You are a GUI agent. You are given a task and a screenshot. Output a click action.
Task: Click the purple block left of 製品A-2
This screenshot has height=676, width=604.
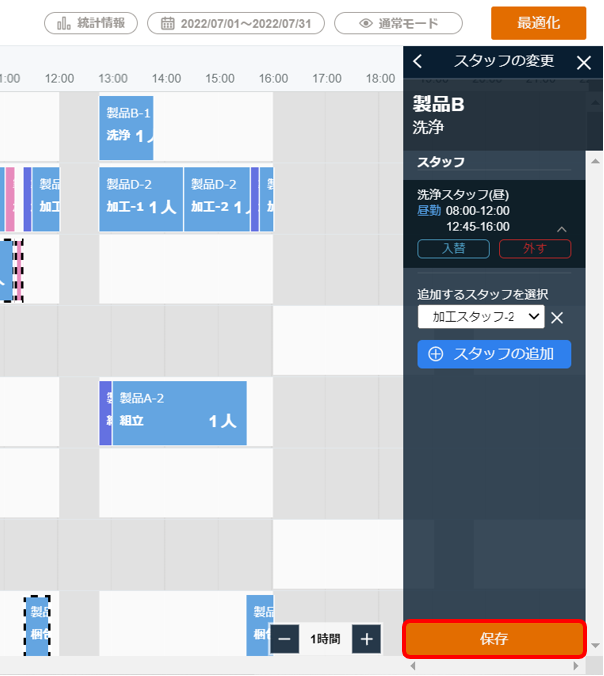(106, 413)
